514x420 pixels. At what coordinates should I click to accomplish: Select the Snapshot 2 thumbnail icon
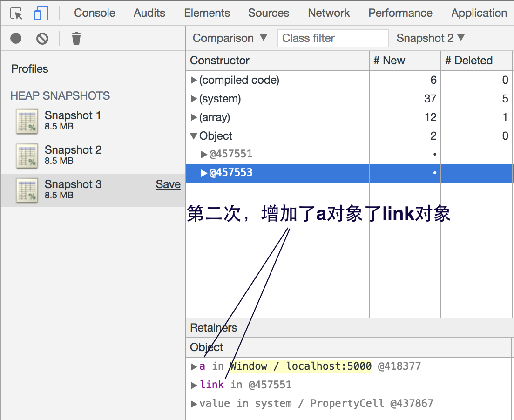point(27,156)
